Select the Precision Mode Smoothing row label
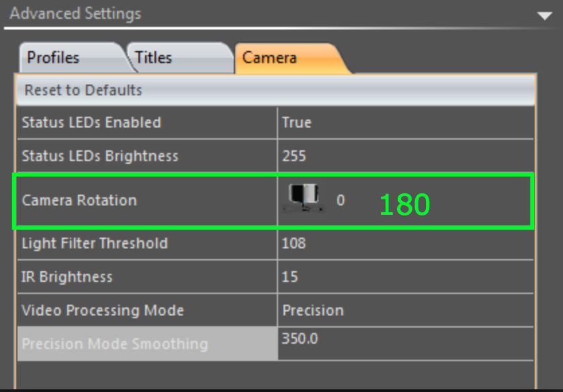 pos(147,344)
